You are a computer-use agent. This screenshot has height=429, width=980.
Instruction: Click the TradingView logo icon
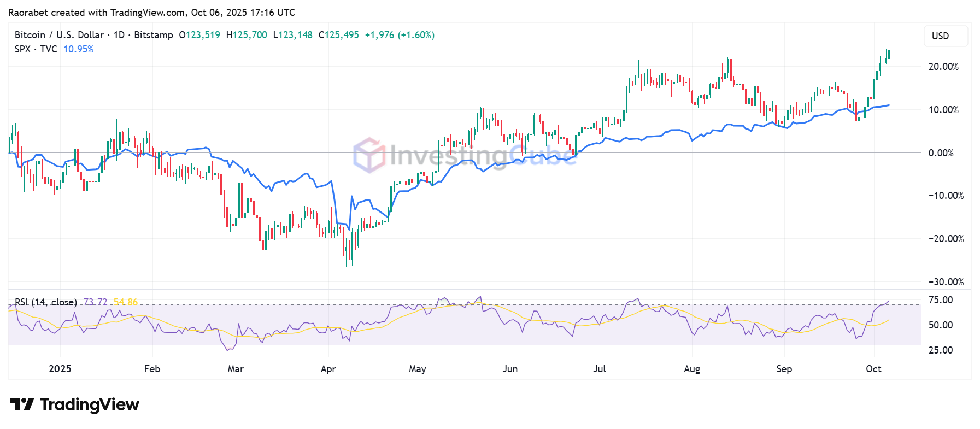pos(22,404)
